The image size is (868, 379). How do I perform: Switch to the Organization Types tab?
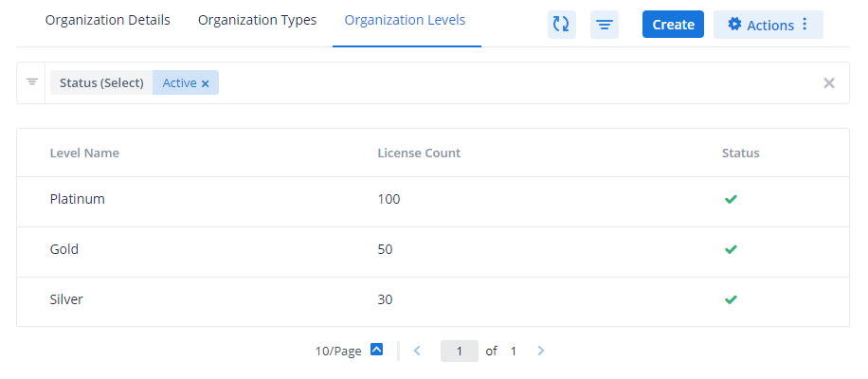pyautogui.click(x=257, y=20)
